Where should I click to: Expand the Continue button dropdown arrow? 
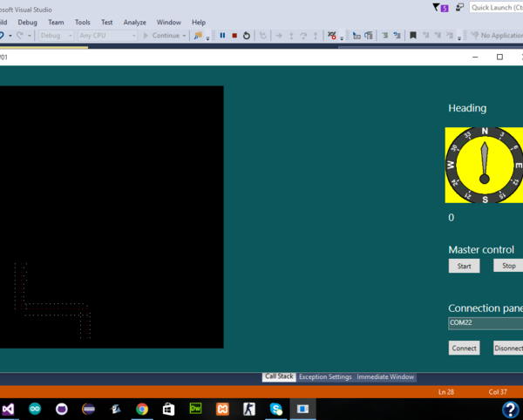pos(185,36)
